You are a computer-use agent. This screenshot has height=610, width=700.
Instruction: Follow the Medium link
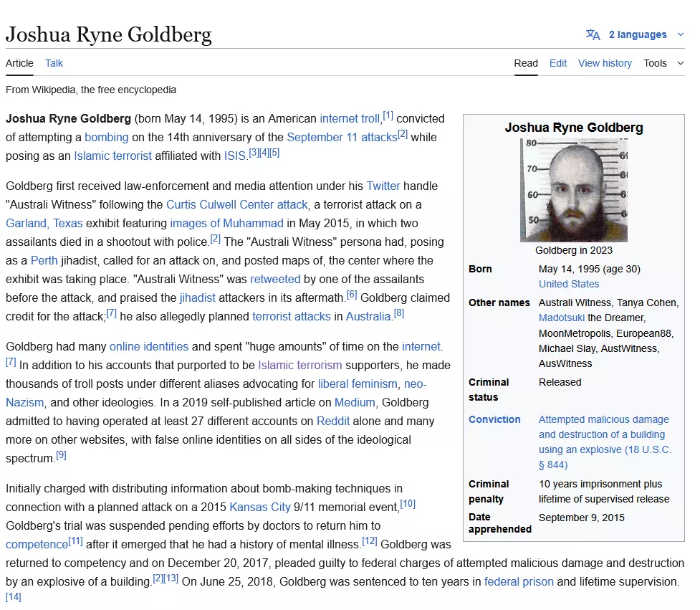(355, 403)
